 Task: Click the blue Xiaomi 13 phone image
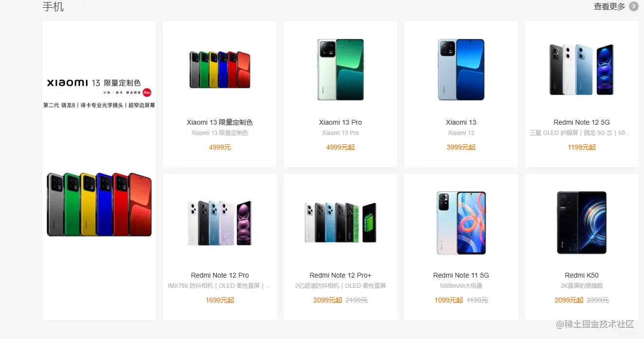coord(461,70)
